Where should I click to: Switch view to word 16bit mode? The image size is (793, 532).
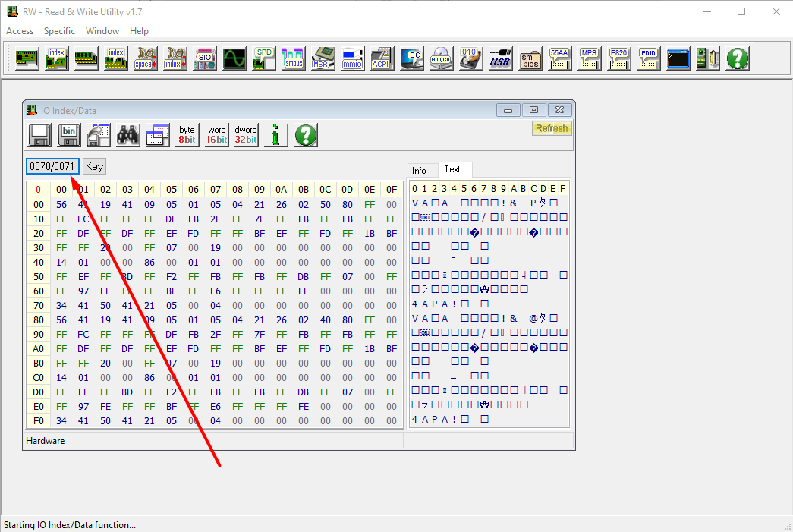(x=216, y=135)
